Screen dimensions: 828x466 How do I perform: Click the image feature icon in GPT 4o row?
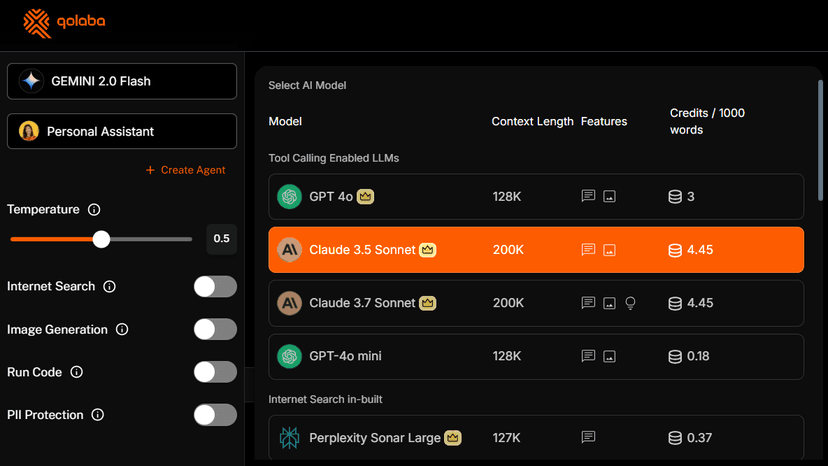coord(610,197)
